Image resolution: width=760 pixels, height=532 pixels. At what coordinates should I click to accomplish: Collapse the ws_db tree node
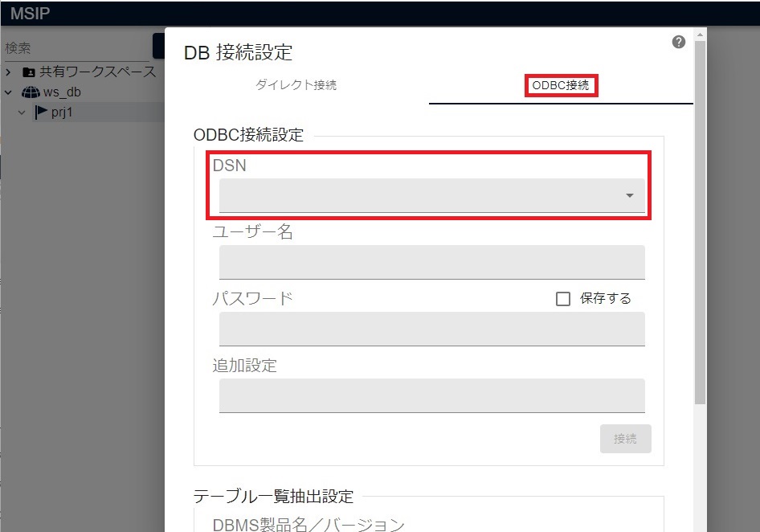[8, 92]
